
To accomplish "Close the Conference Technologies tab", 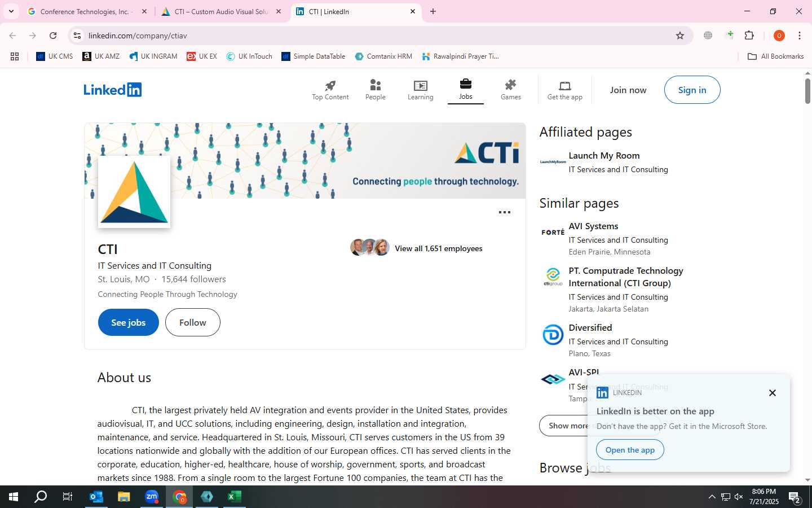I will pos(144,11).
